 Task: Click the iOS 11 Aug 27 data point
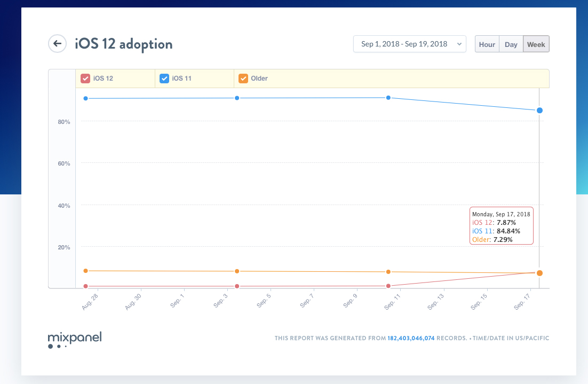85,98
